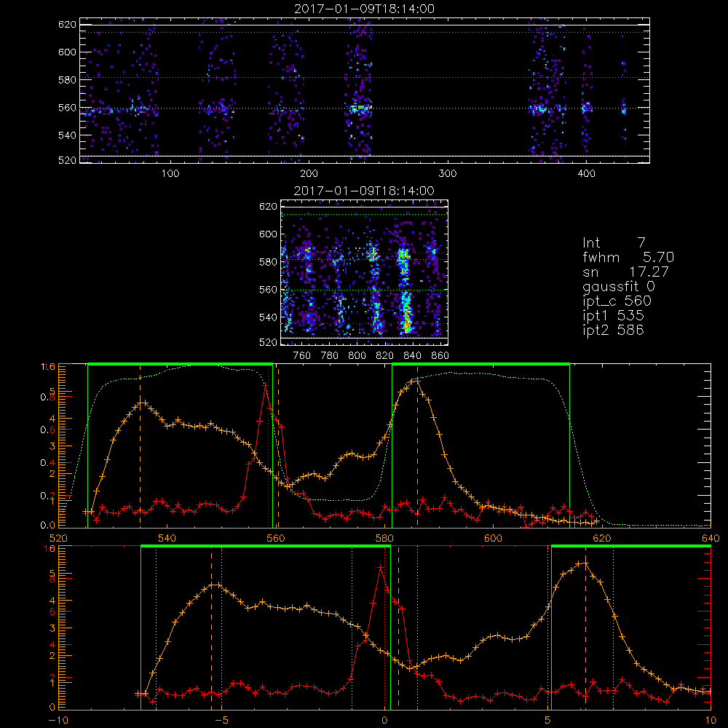The image size is (728, 728).
Task: Click the 'ipt1 535' label
Action: pyautogui.click(x=613, y=316)
